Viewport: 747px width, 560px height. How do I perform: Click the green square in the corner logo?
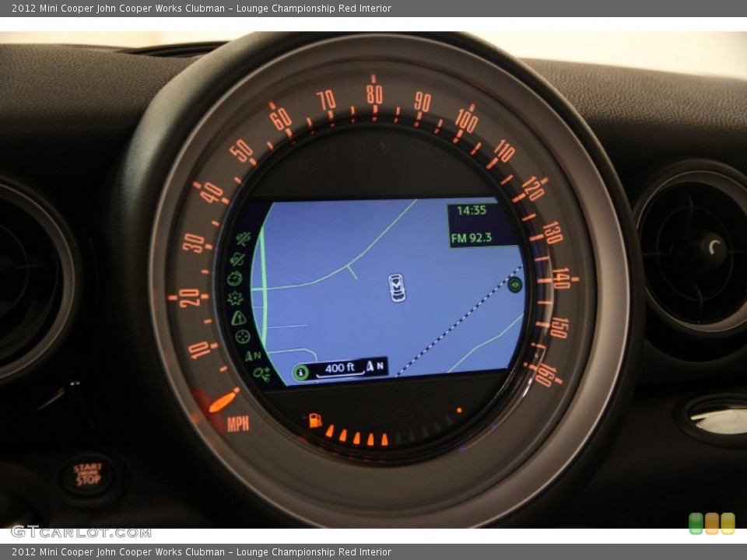[x=696, y=523]
